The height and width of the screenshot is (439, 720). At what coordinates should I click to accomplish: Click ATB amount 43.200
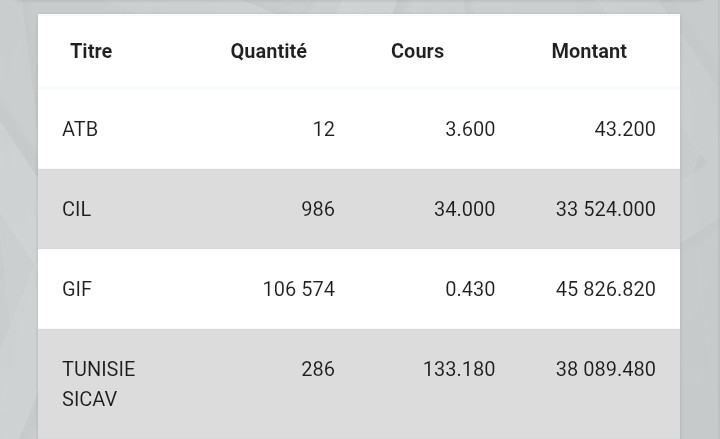click(624, 129)
